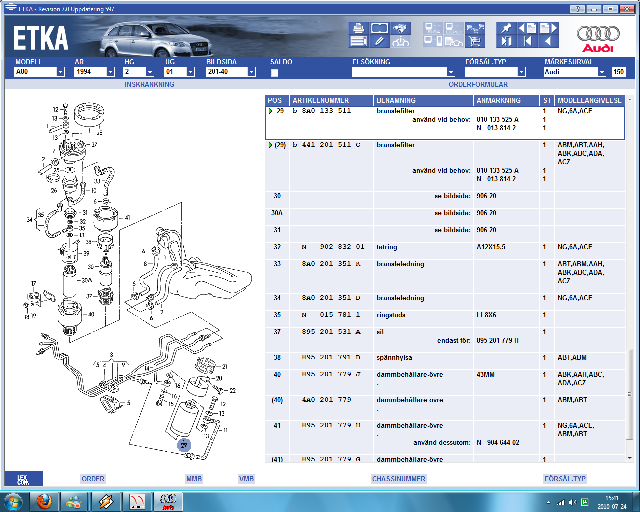
Task: Open the ÅR year dropdown
Action: pos(111,72)
